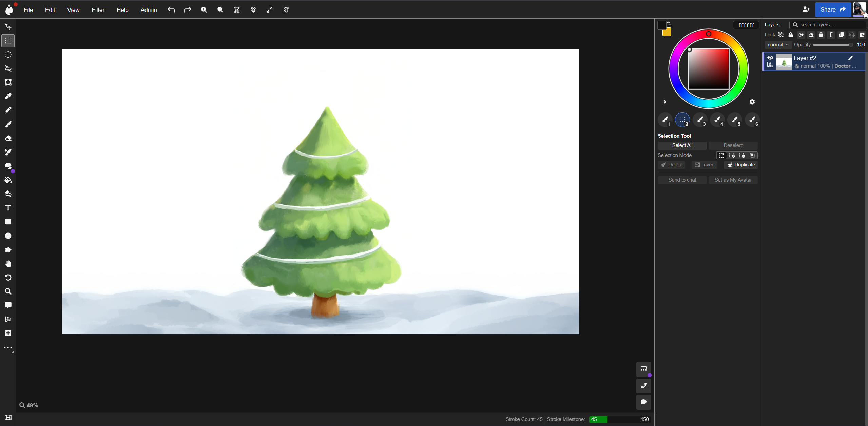
Task: Select the Ellipse selection tool
Action: click(x=8, y=55)
